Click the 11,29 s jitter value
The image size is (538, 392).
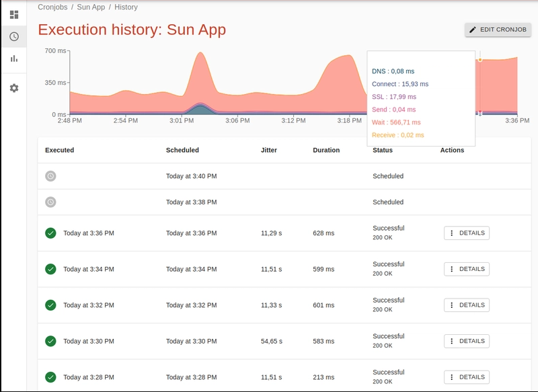tap(271, 233)
